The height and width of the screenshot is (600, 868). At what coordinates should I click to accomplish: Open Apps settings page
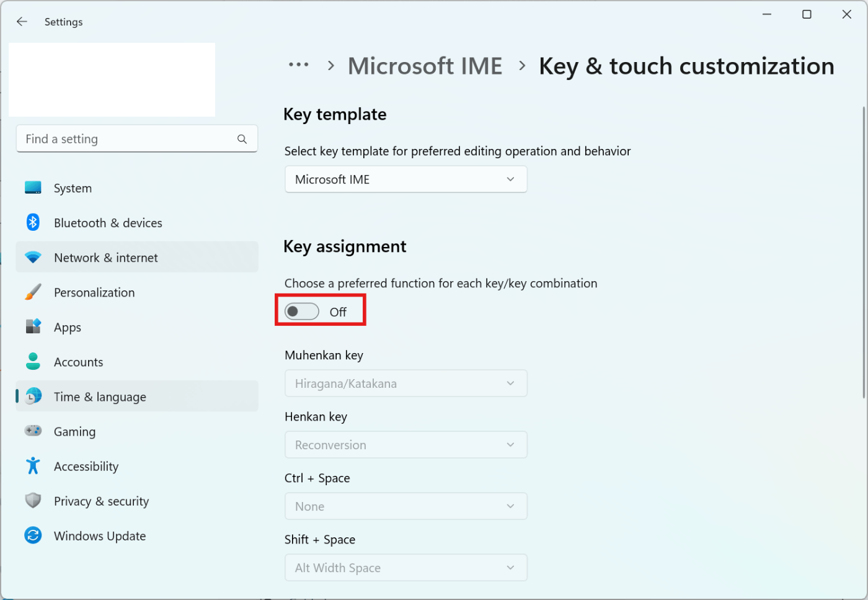click(137, 327)
